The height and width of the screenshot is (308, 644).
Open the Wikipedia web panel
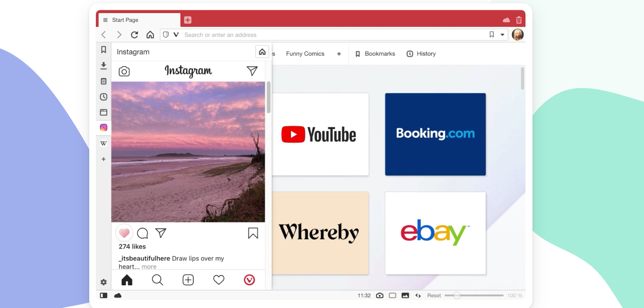(x=103, y=143)
